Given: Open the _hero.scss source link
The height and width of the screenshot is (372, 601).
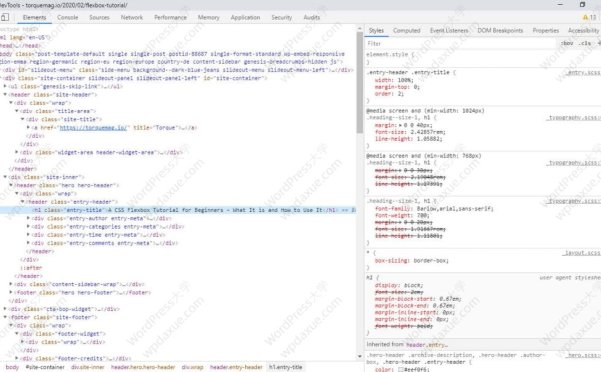Looking at the screenshot, I should 583,356.
